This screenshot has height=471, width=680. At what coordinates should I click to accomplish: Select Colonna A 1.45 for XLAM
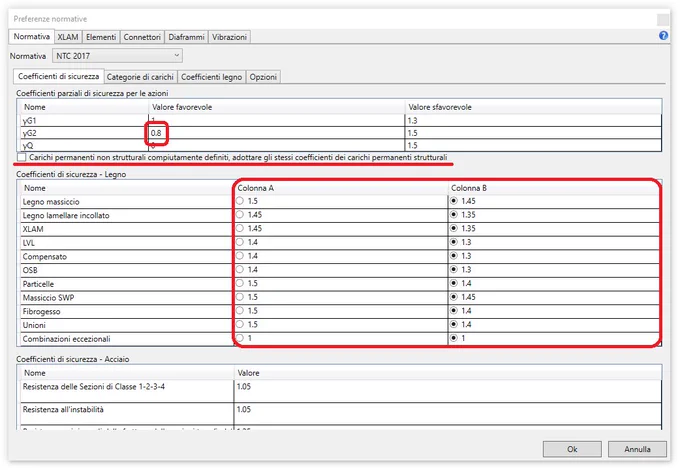pyautogui.click(x=240, y=228)
